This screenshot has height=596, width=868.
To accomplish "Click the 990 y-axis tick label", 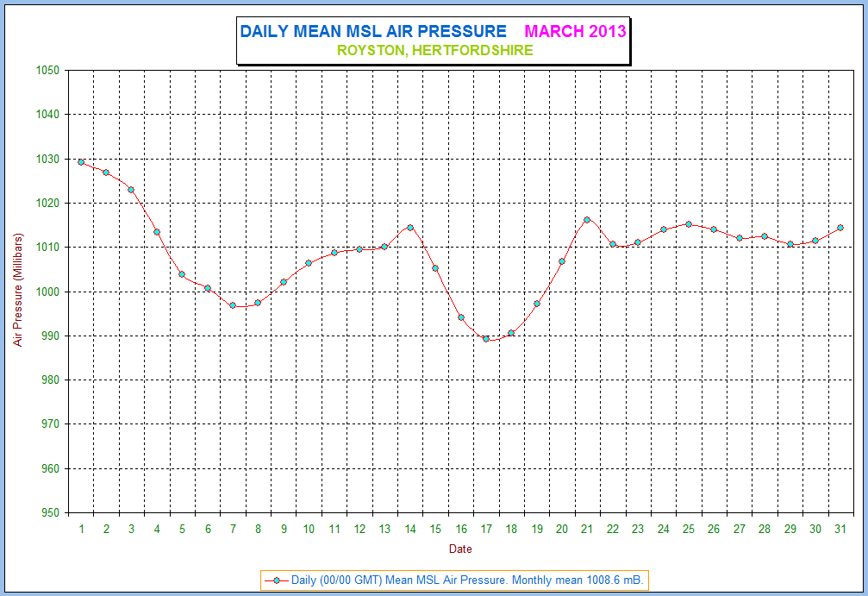I will tap(50, 336).
